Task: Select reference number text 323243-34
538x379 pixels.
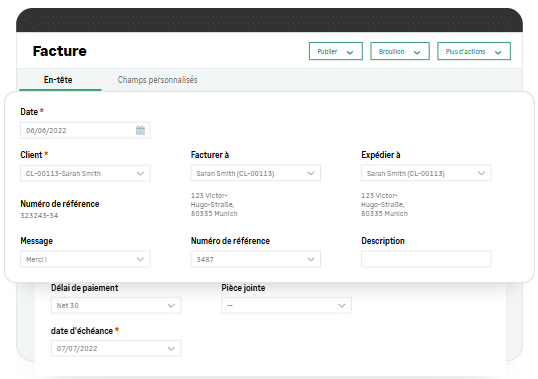Action: coord(39,215)
